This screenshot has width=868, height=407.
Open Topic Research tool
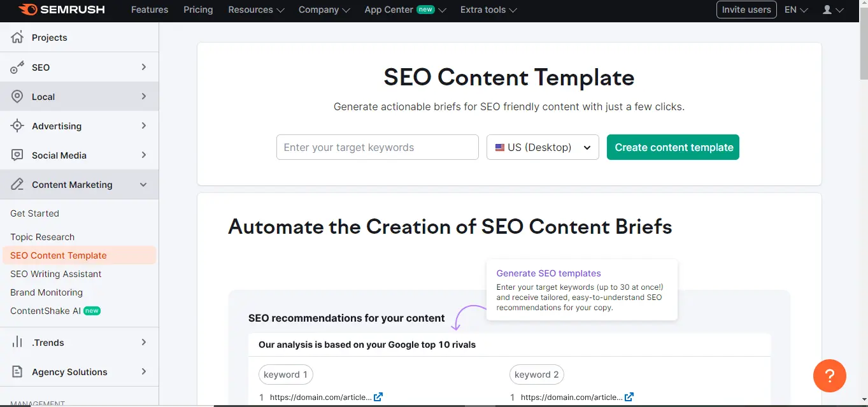pyautogui.click(x=42, y=237)
